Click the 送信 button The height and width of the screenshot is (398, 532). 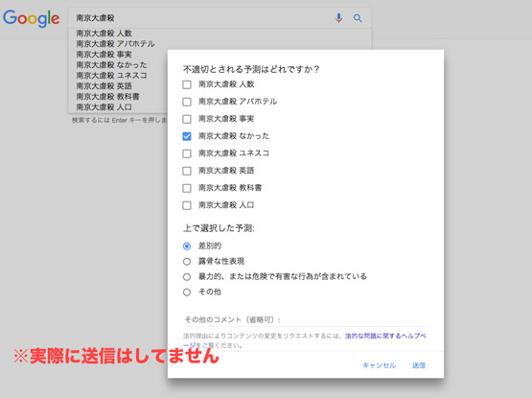pyautogui.click(x=419, y=365)
